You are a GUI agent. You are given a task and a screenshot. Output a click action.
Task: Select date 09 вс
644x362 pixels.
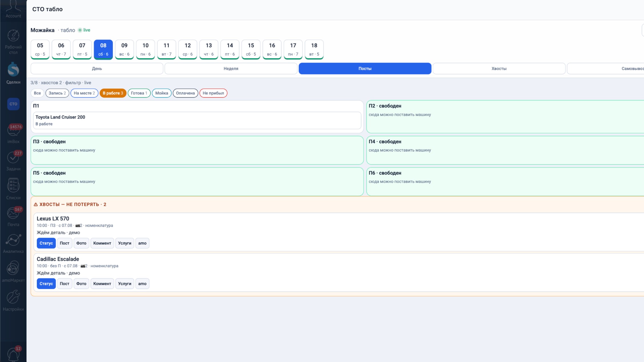click(x=124, y=49)
